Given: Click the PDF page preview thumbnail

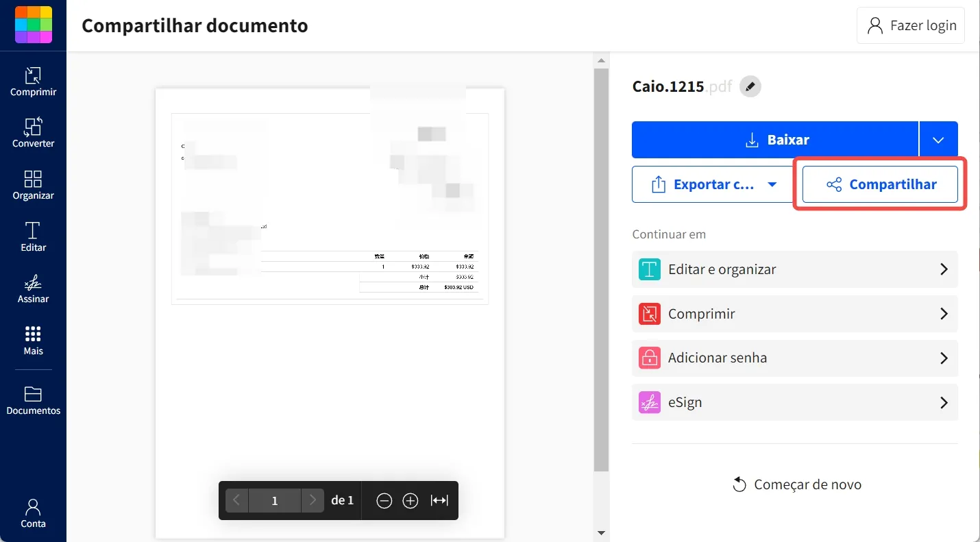Looking at the screenshot, I should 330,313.
